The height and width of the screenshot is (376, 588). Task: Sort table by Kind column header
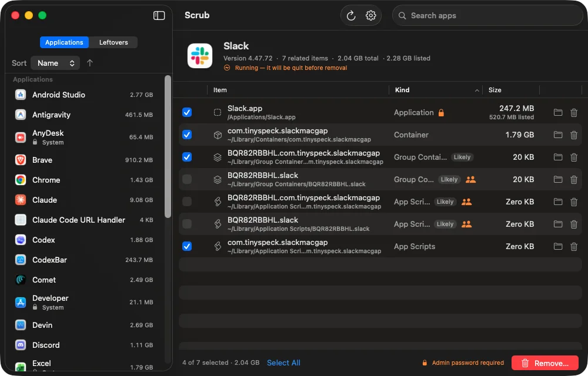pyautogui.click(x=437, y=90)
